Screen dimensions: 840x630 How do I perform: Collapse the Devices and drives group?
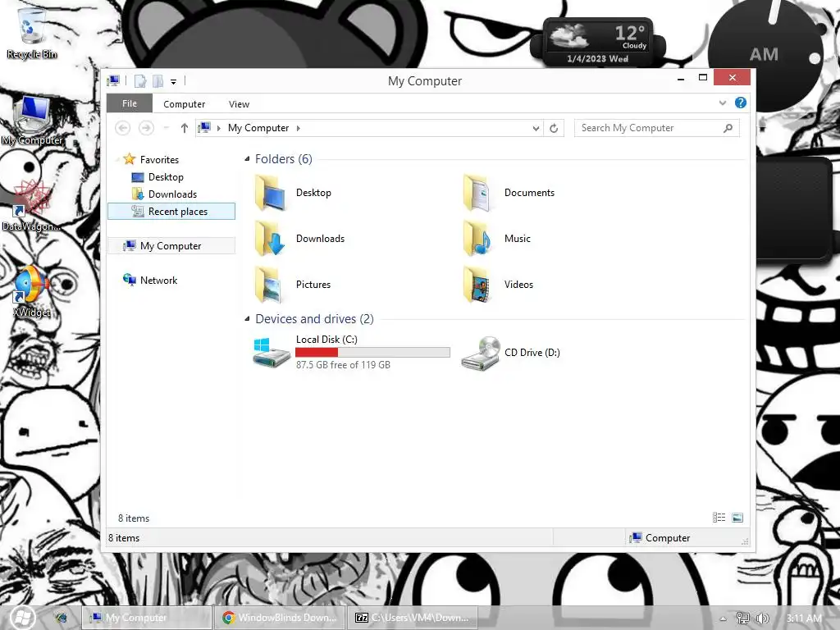pyautogui.click(x=247, y=319)
